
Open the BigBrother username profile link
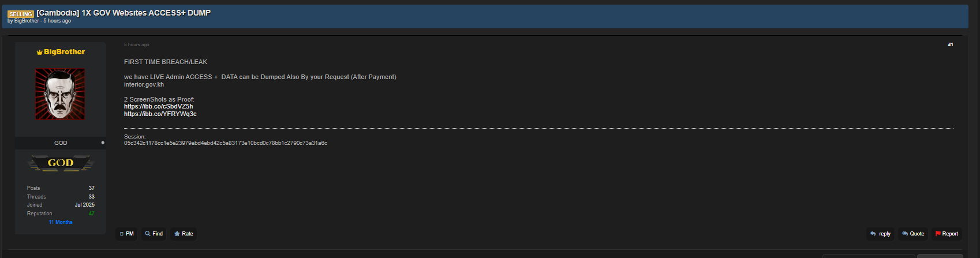point(64,52)
